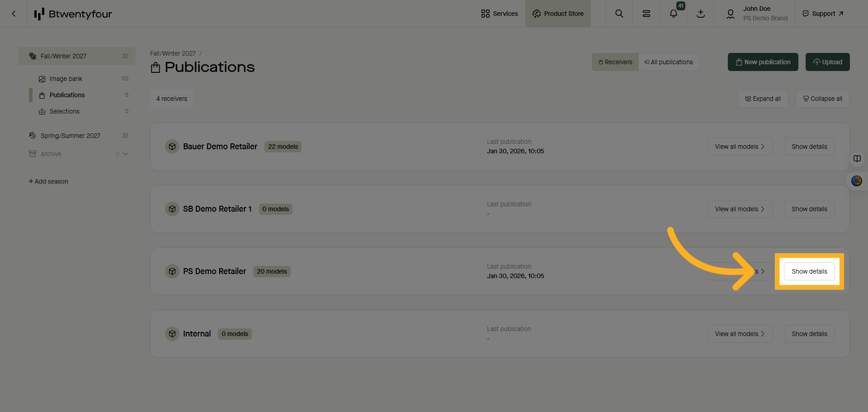Expand all receivers

(x=763, y=99)
